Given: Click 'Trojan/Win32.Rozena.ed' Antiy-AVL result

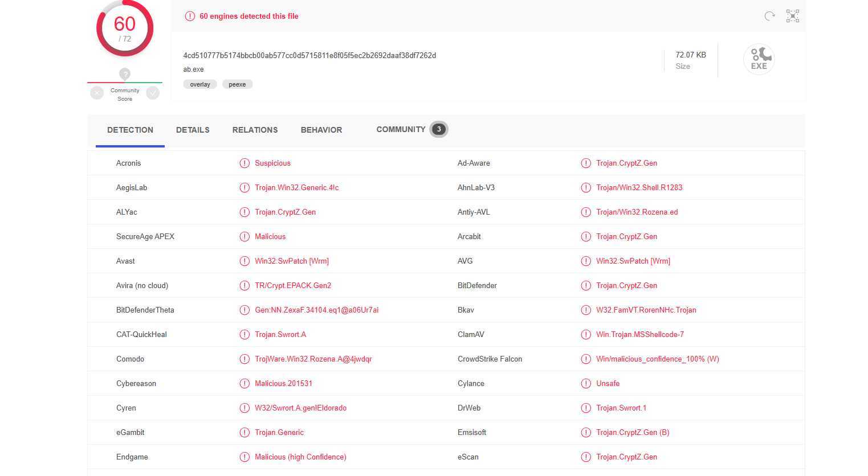Looking at the screenshot, I should (637, 212).
